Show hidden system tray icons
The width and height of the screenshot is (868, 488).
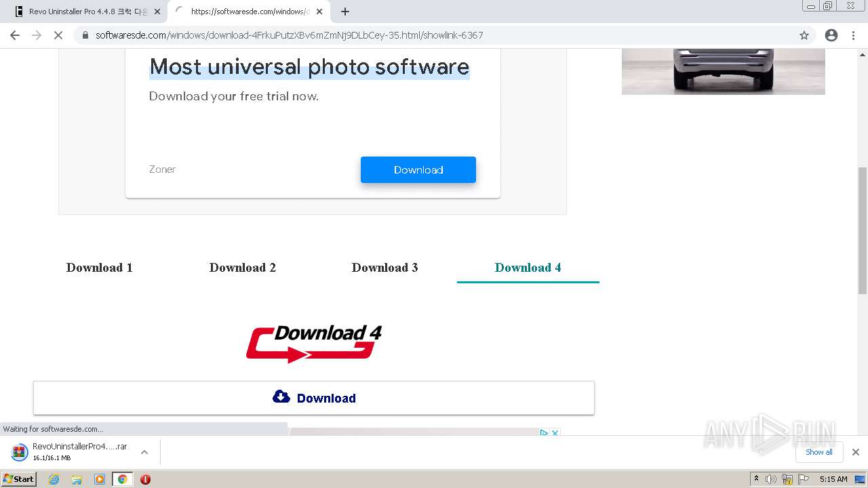click(x=756, y=479)
